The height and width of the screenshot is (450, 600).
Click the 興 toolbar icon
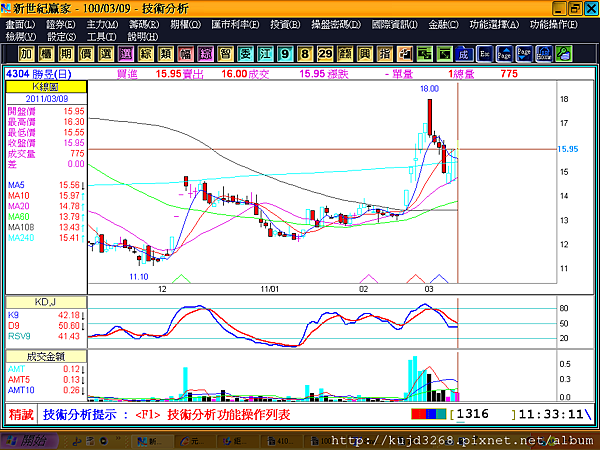pos(365,54)
